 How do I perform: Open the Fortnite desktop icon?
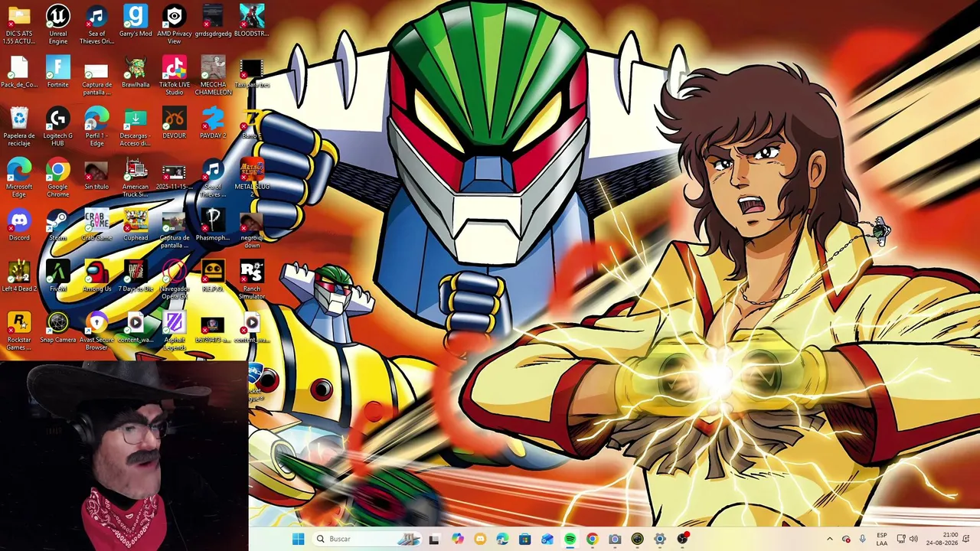57,73
